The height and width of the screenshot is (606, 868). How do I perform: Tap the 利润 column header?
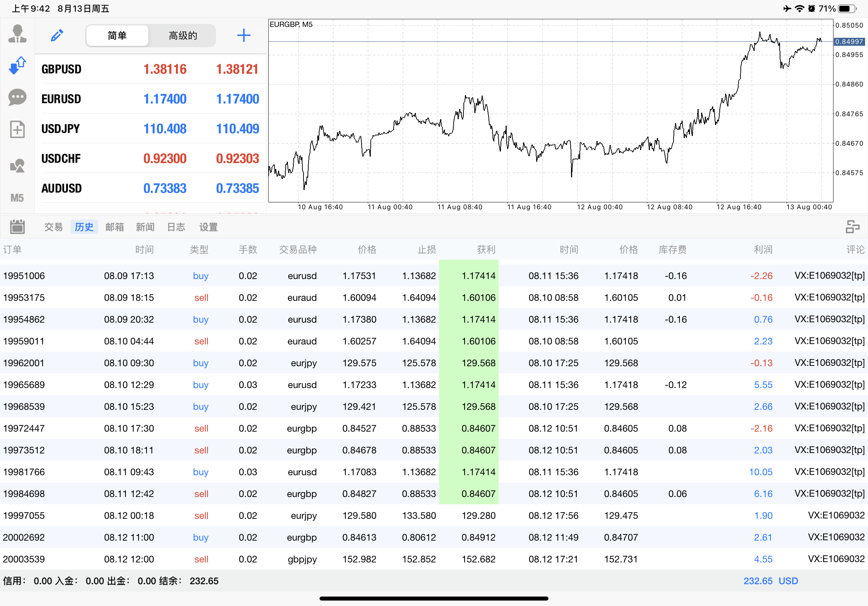point(763,250)
